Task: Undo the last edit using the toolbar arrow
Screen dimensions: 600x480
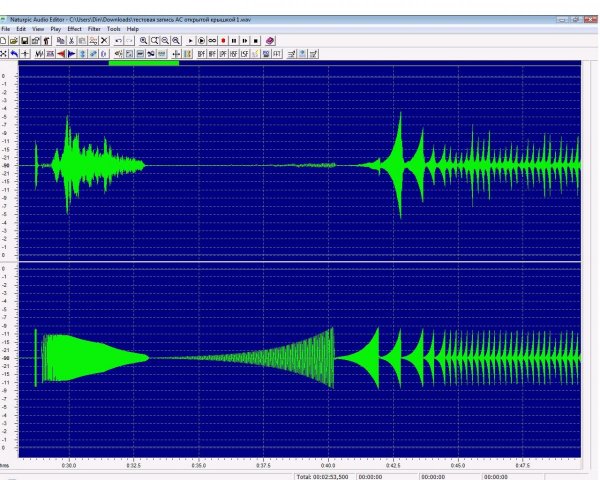Action: coord(119,41)
